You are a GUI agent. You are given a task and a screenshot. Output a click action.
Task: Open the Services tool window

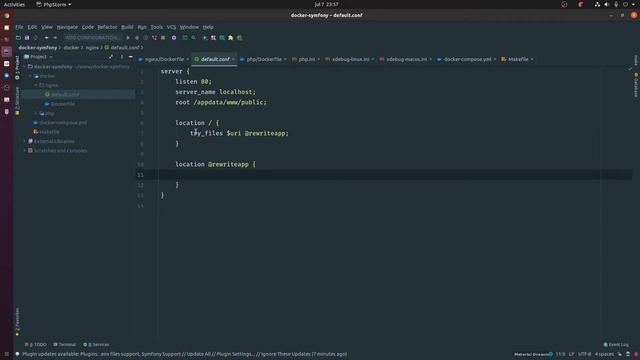96,344
